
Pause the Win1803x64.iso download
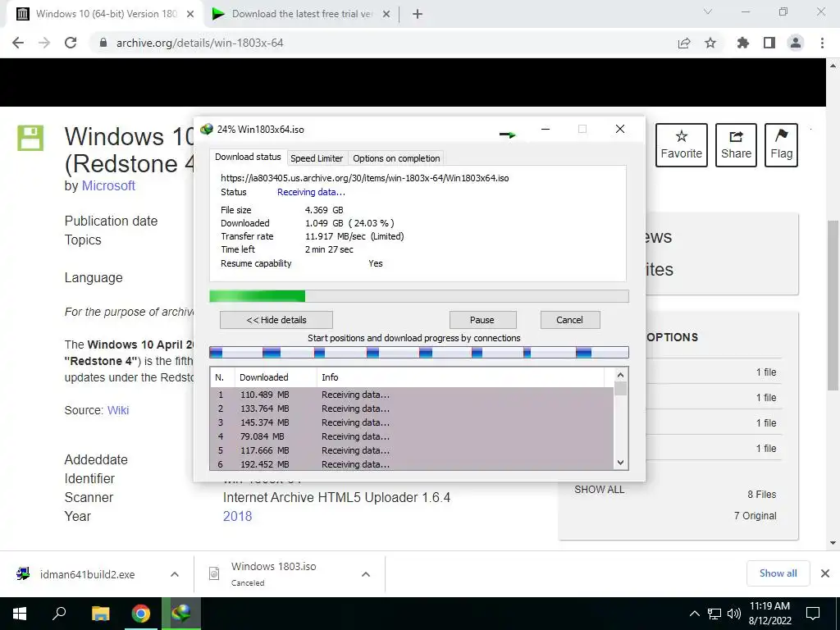482,320
